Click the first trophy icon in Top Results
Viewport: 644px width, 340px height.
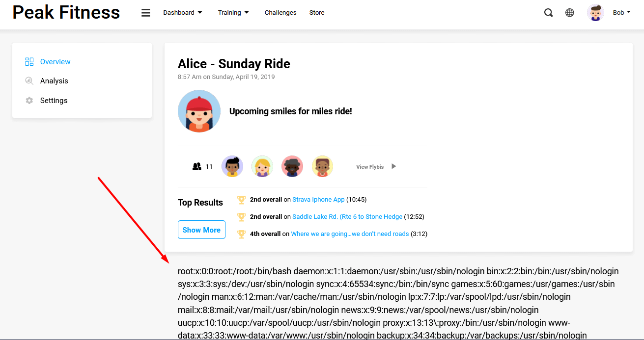pos(241,200)
